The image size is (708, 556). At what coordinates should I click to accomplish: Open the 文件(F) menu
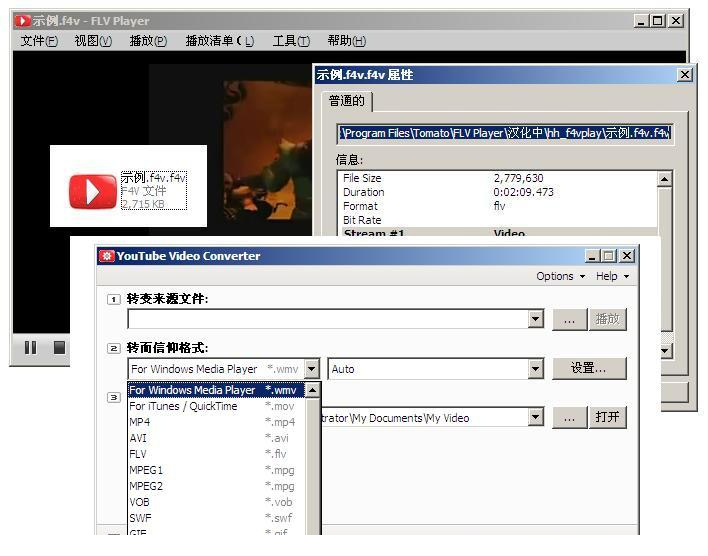coord(39,41)
